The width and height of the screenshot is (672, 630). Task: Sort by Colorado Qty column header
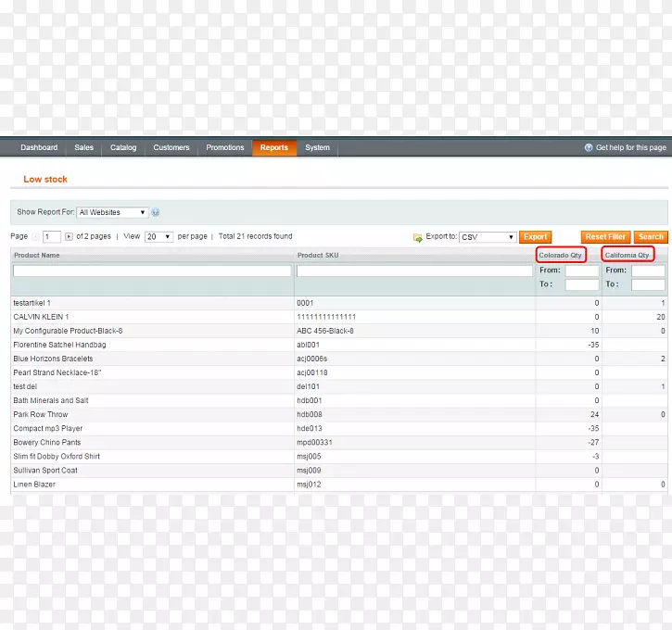[x=561, y=255]
